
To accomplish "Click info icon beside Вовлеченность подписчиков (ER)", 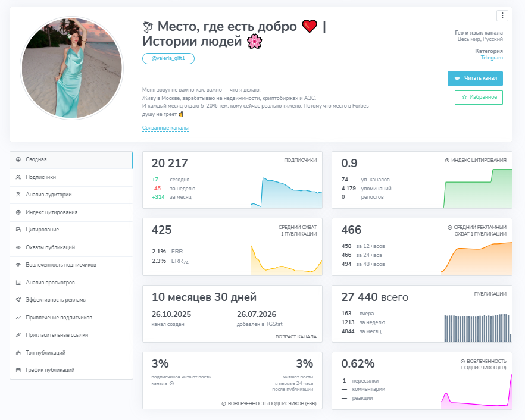I will (x=462, y=362).
